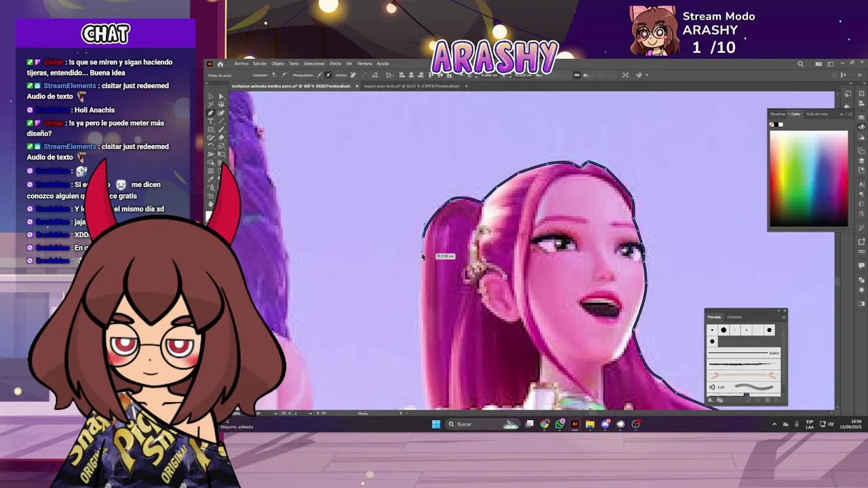Image resolution: width=868 pixels, height=488 pixels.
Task: Switch to the Guía de color tab
Action: [817, 114]
